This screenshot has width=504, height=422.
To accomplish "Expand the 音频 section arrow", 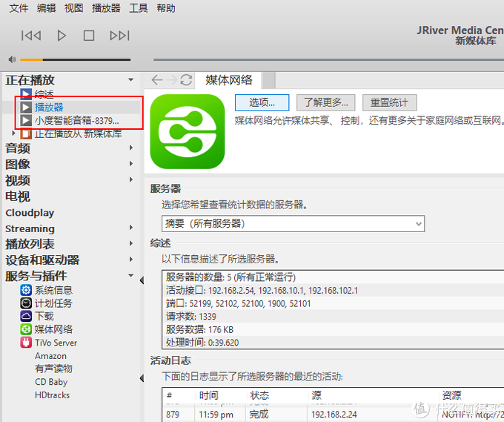I will pyautogui.click(x=131, y=148).
